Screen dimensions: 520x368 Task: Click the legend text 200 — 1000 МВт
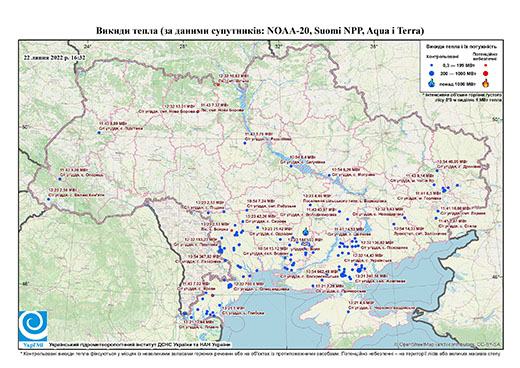[x=459, y=73]
